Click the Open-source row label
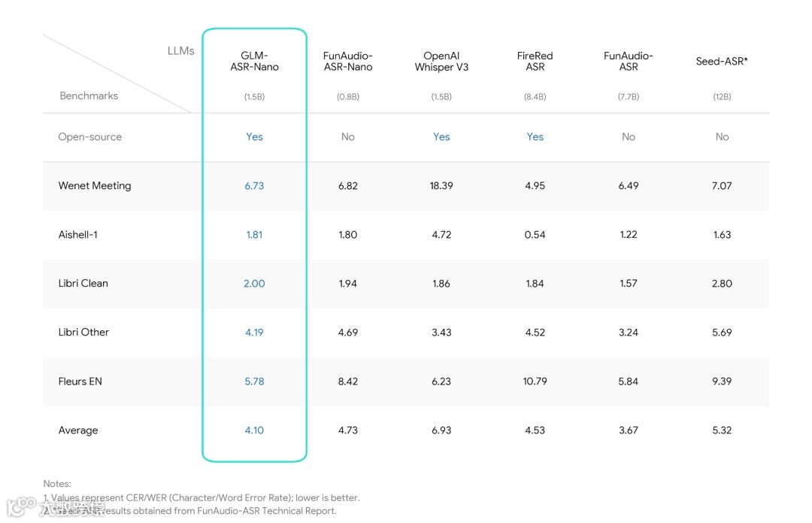This screenshot has width=812, height=523. [x=90, y=137]
